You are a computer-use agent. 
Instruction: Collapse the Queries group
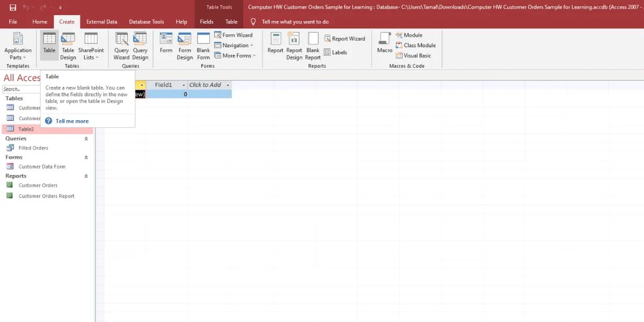click(85, 138)
